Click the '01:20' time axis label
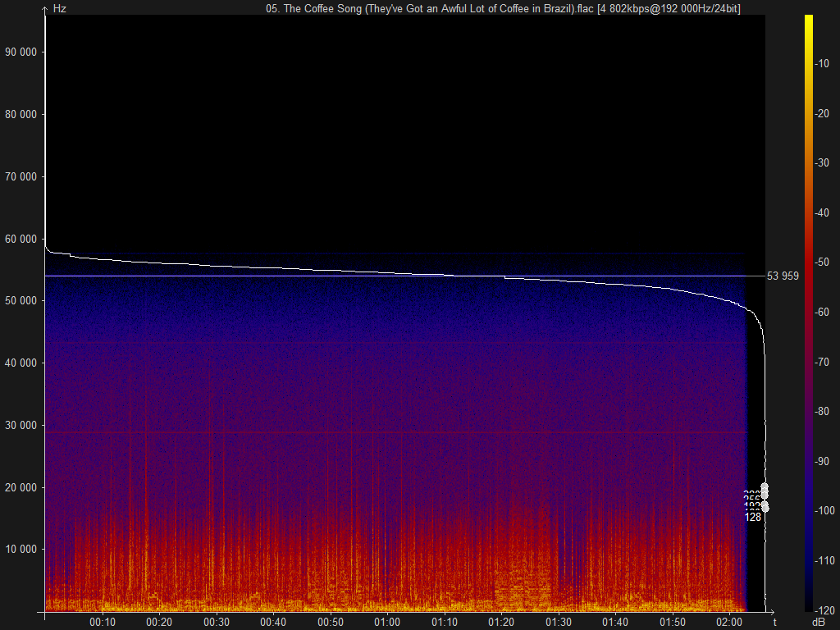 (x=501, y=622)
